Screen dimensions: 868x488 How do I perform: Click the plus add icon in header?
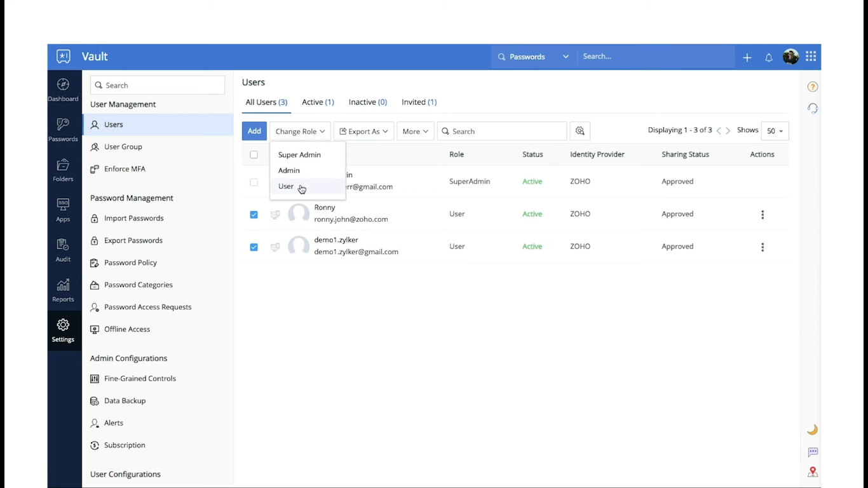[x=747, y=57]
